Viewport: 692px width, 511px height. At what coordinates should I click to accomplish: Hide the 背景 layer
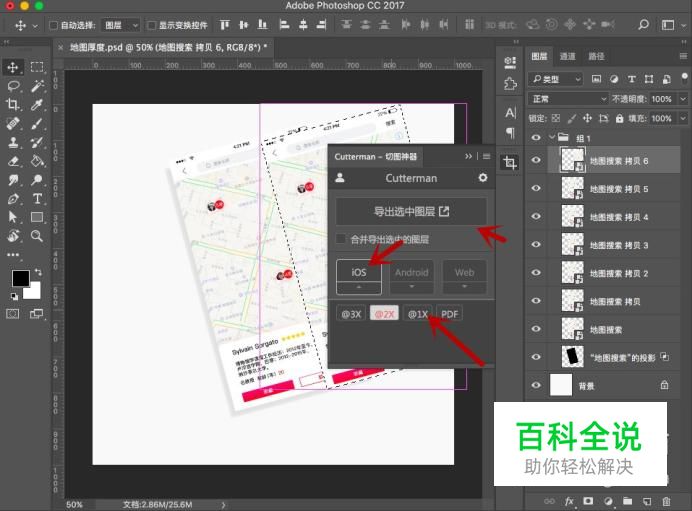coord(536,385)
